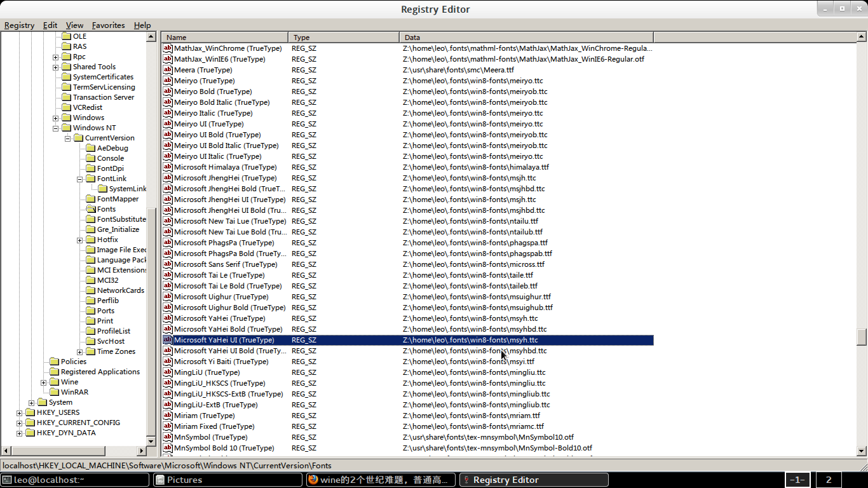868x488 pixels.
Task: Click the Console folder icon
Action: (90, 158)
